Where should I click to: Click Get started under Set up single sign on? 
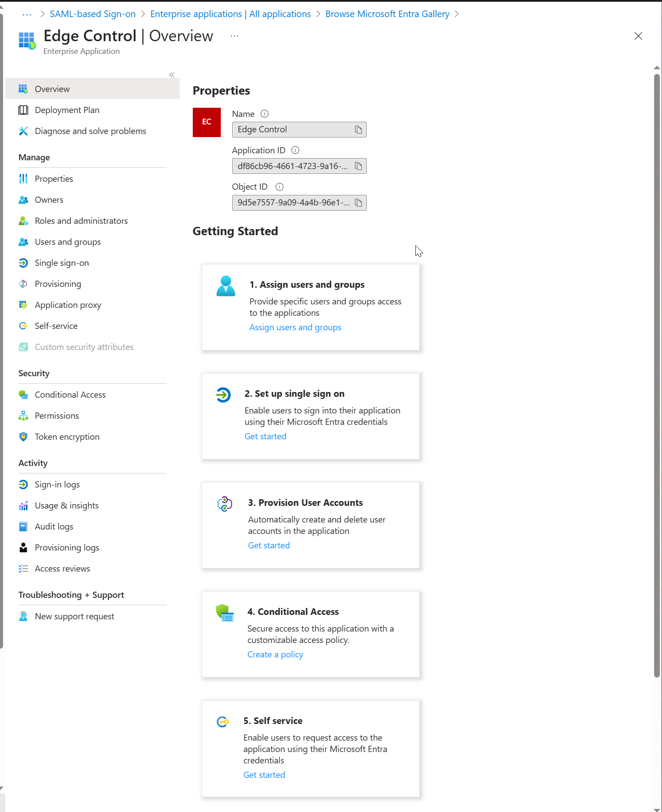[x=266, y=436]
